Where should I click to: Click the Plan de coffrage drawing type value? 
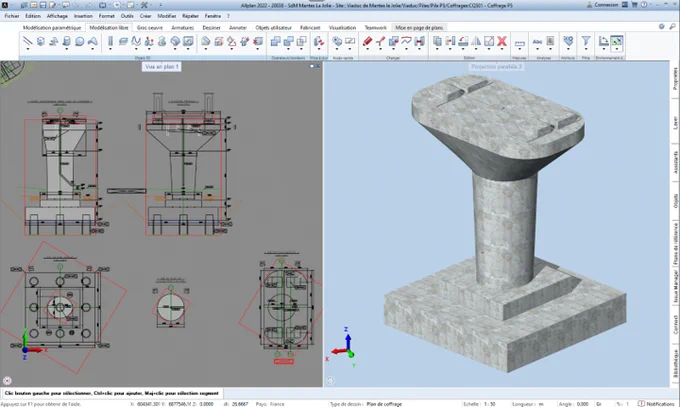pyautogui.click(x=384, y=404)
